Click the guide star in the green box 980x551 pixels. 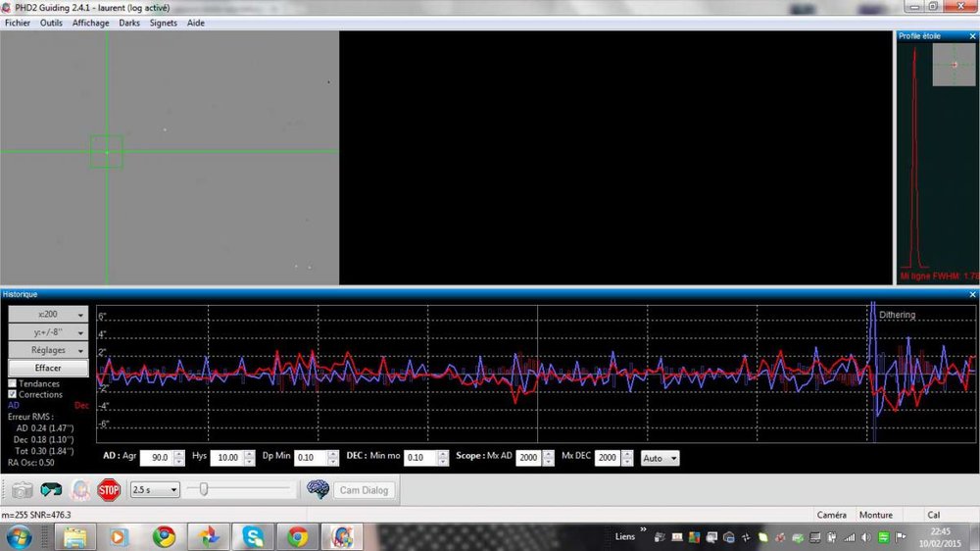107,152
